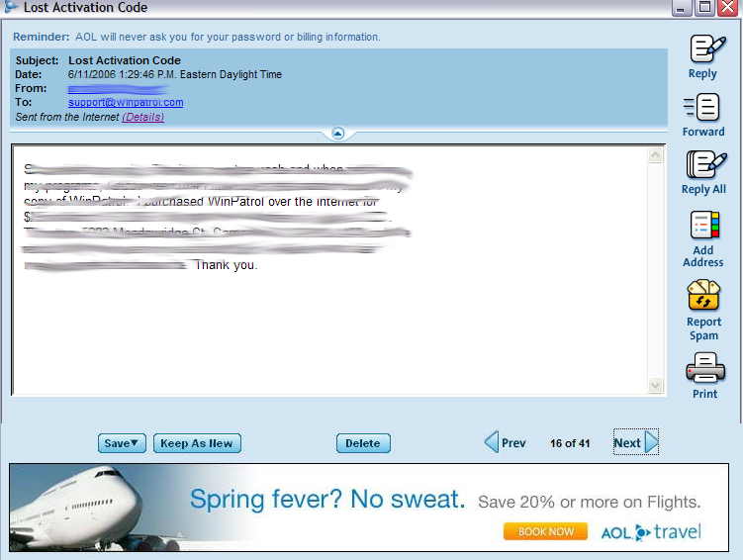Go to the Next message
This screenshot has width=743, height=560.
[636, 442]
